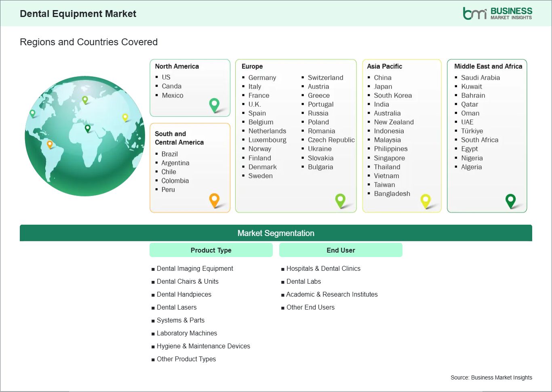Screen dimensions: 552x392
Task: Select Germany in the Europe list
Action: click(262, 78)
